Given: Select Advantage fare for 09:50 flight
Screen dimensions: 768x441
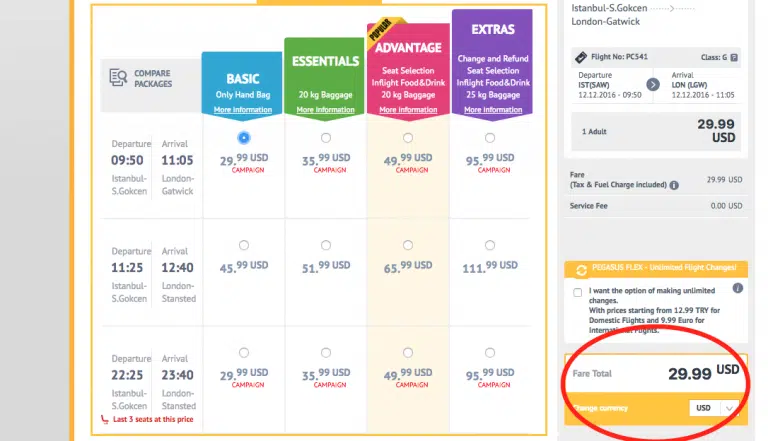Looking at the screenshot, I should point(407,137).
